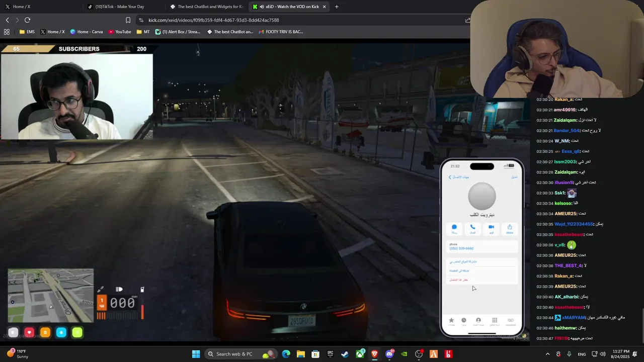Tap the message button on phone contact
This screenshot has height=362, width=644.
click(x=454, y=229)
